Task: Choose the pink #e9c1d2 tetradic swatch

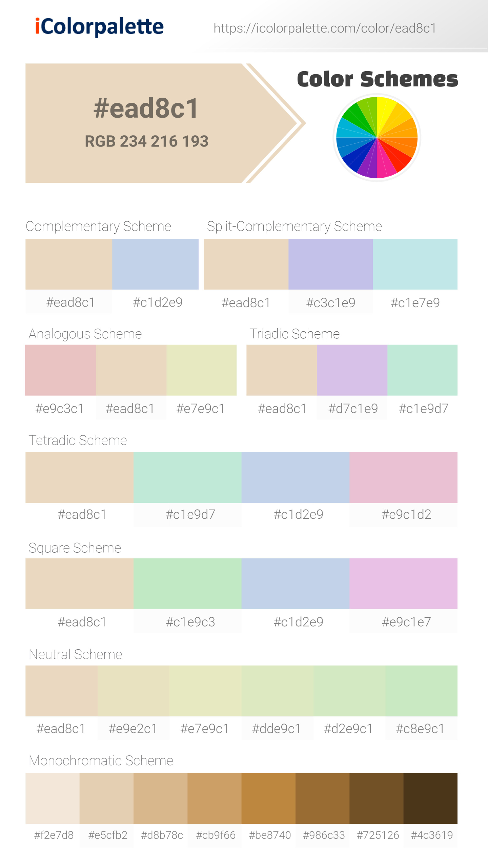Action: [x=403, y=477]
